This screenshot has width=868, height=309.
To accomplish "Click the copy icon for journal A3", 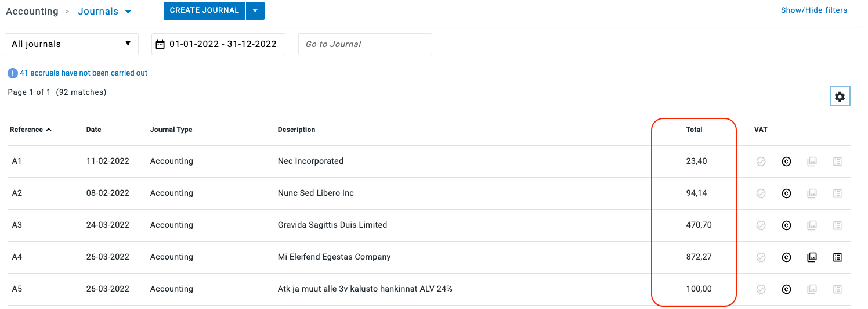I will click(x=786, y=225).
